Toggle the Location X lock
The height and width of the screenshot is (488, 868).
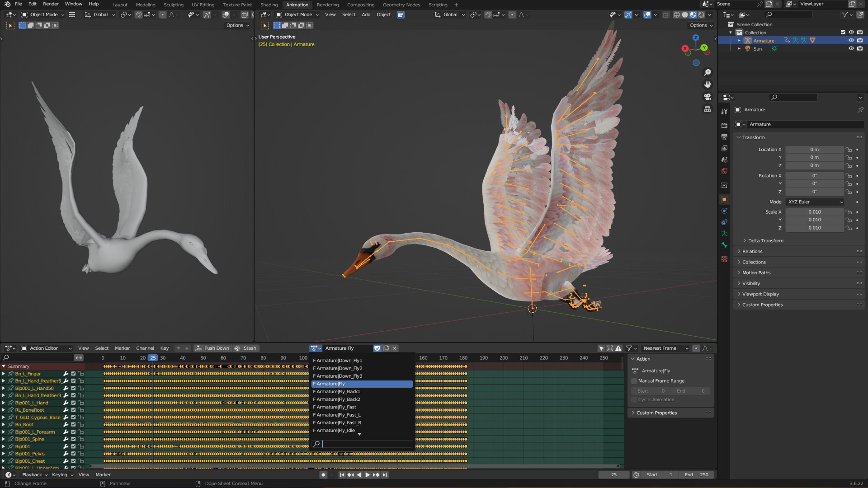(x=849, y=150)
